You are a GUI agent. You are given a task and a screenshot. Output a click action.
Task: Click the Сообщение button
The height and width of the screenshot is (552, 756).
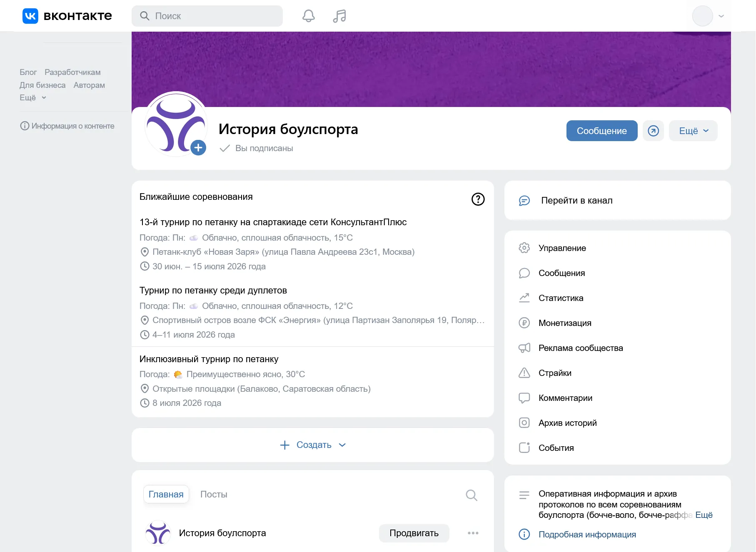pyautogui.click(x=601, y=131)
